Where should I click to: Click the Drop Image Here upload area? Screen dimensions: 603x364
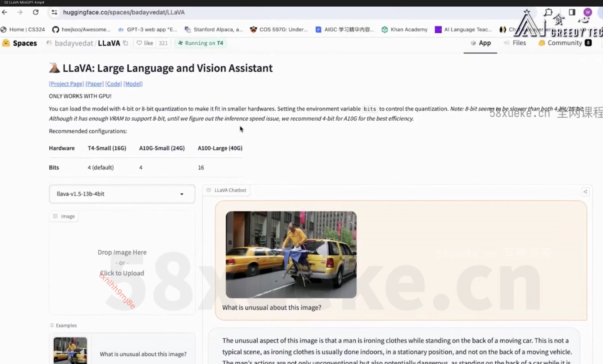coord(122,263)
